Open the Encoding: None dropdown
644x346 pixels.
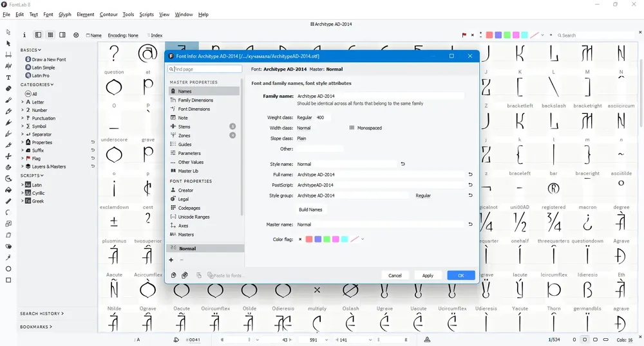[x=123, y=35]
